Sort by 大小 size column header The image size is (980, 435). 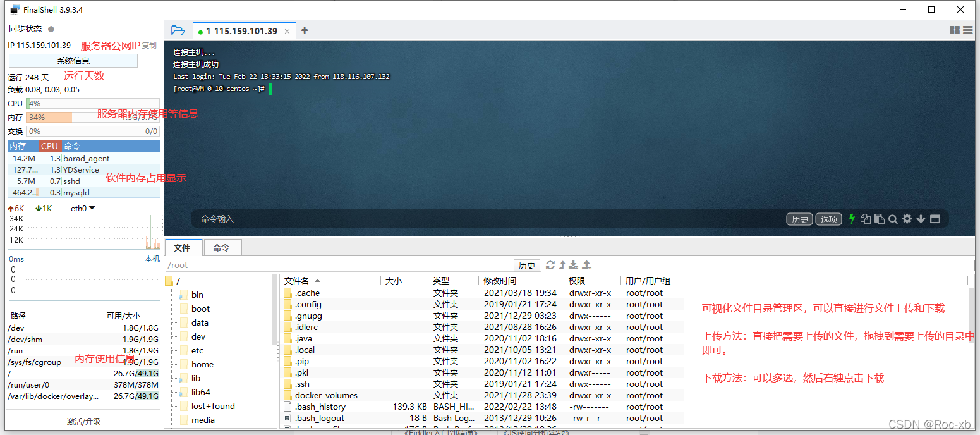404,281
